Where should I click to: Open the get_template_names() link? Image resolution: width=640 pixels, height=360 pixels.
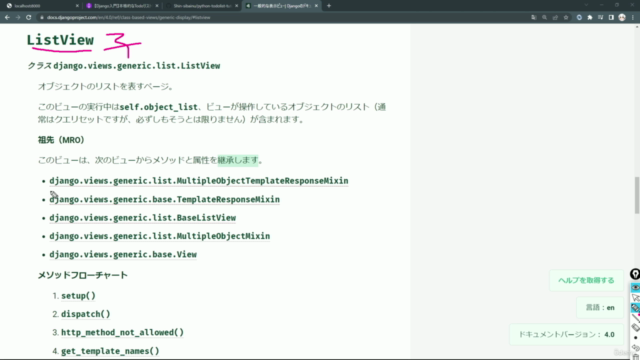pyautogui.click(x=110, y=351)
